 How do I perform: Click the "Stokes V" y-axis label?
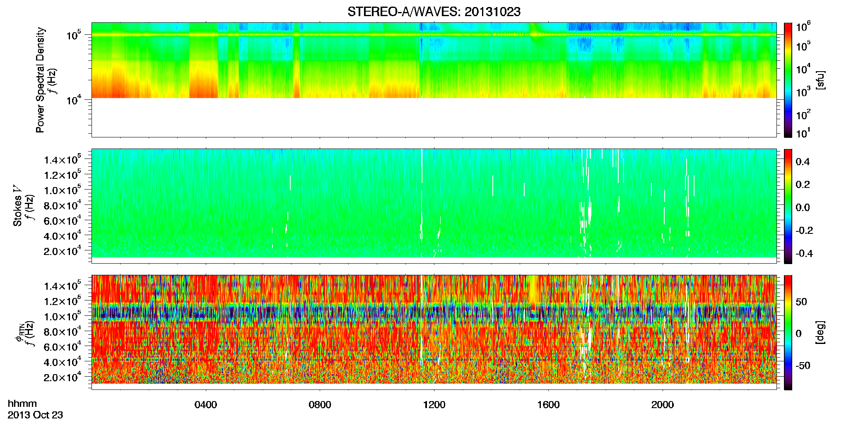point(17,206)
